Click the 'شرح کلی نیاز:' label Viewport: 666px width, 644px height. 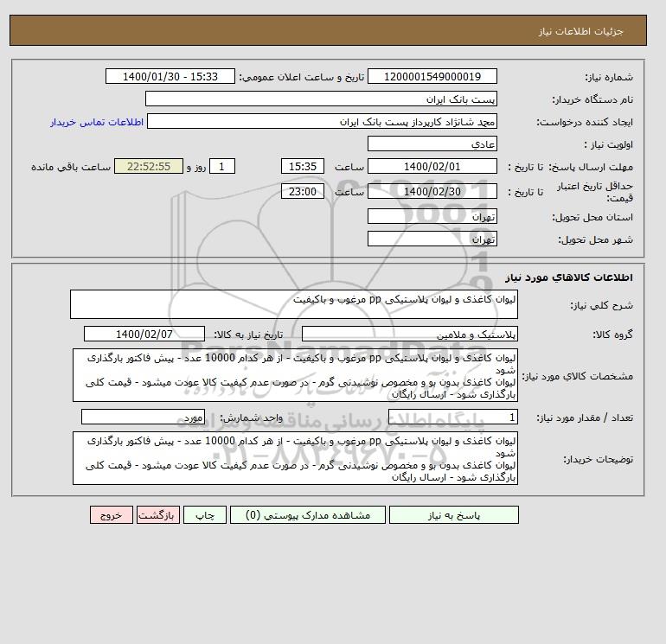click(601, 305)
